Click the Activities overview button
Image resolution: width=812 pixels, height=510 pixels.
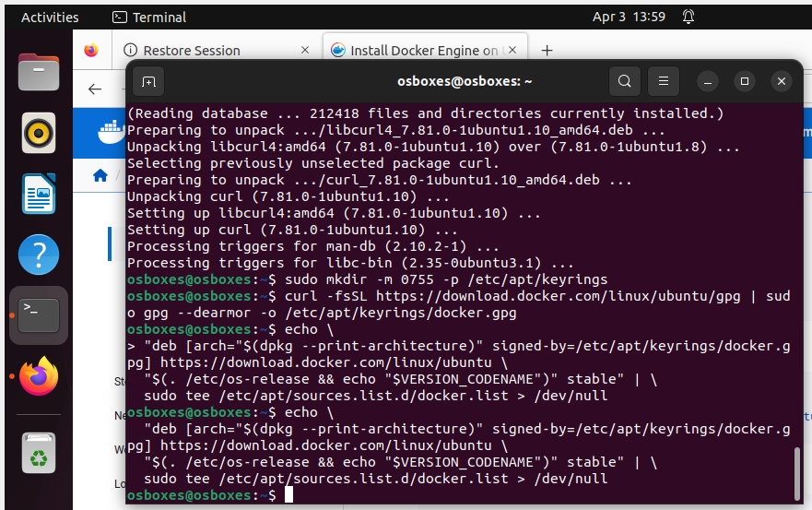pos(50,18)
